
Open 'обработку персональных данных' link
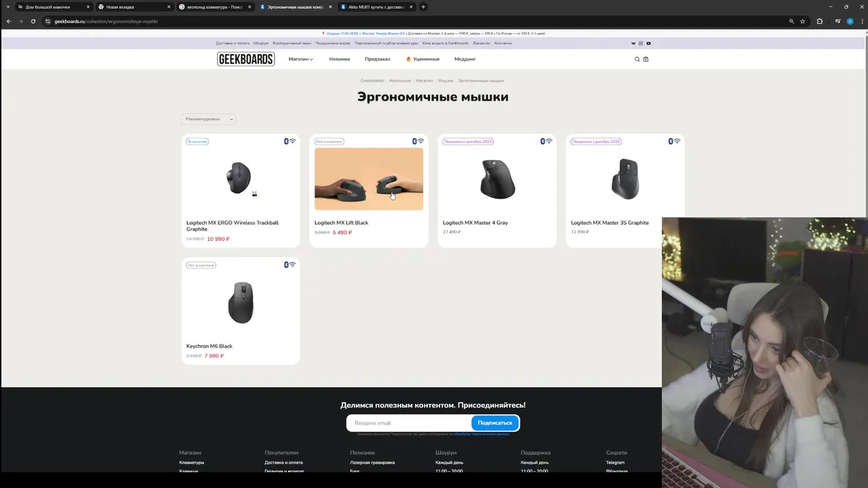point(481,434)
